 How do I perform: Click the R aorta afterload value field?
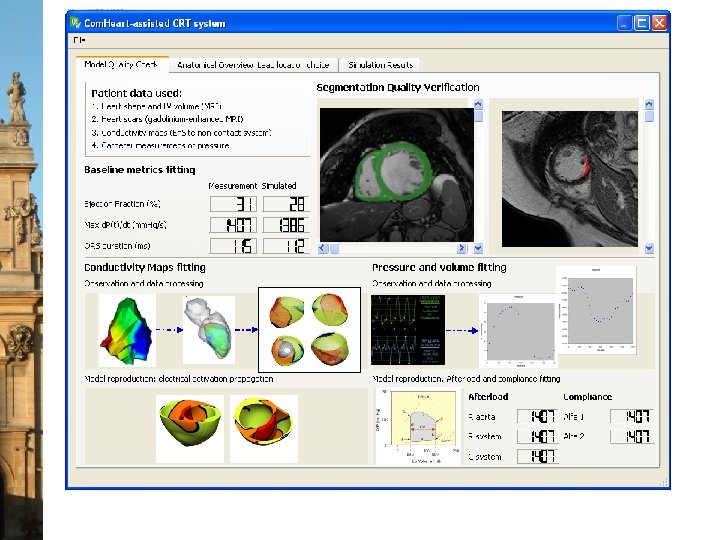(538, 416)
